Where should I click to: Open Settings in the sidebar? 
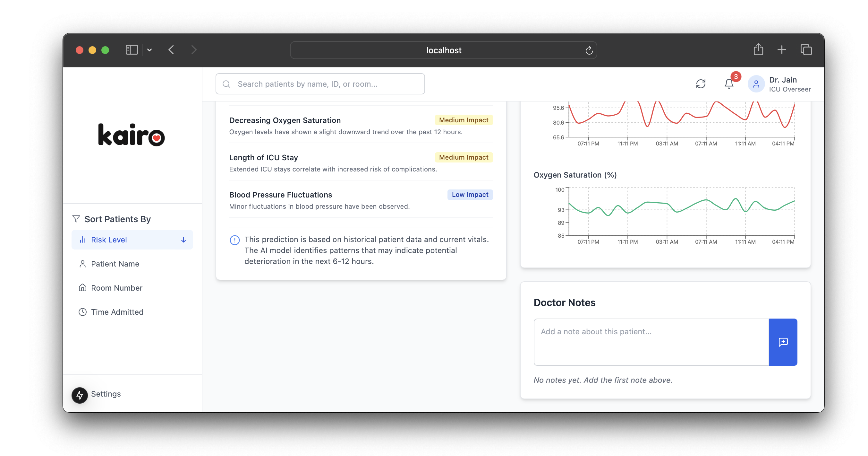106,394
